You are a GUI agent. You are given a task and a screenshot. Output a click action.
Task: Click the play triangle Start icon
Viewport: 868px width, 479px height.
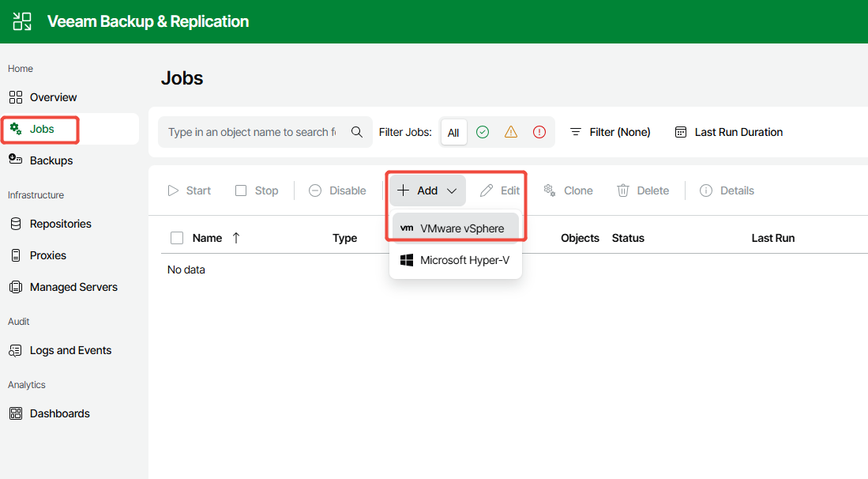click(173, 190)
